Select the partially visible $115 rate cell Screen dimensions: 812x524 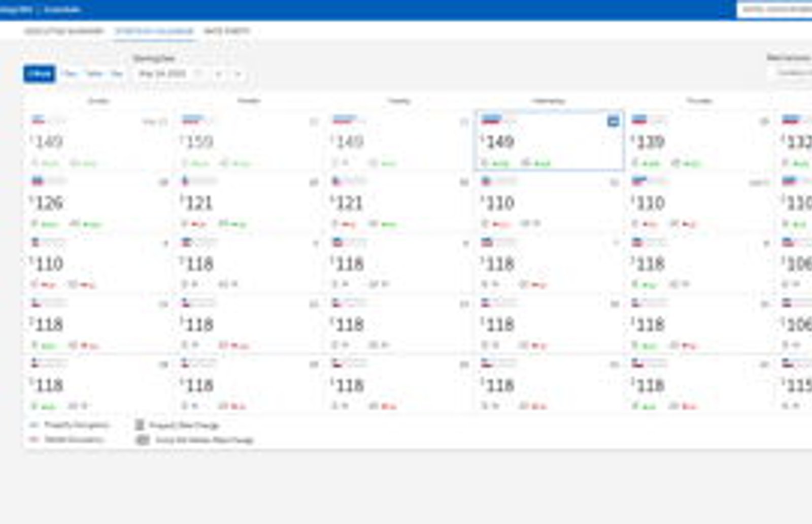click(795, 385)
